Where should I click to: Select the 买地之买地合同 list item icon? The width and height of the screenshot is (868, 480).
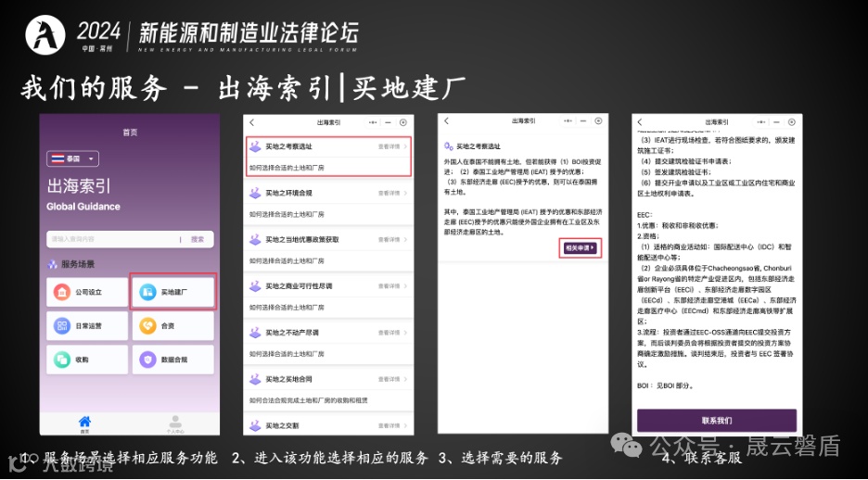pos(255,379)
